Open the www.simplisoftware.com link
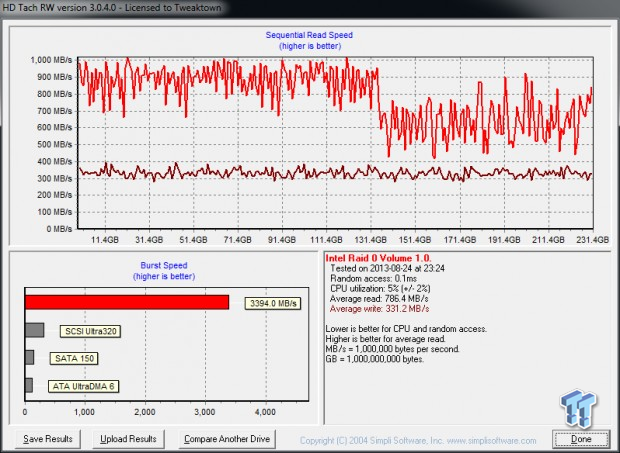This screenshot has width=620, height=453. click(x=490, y=440)
